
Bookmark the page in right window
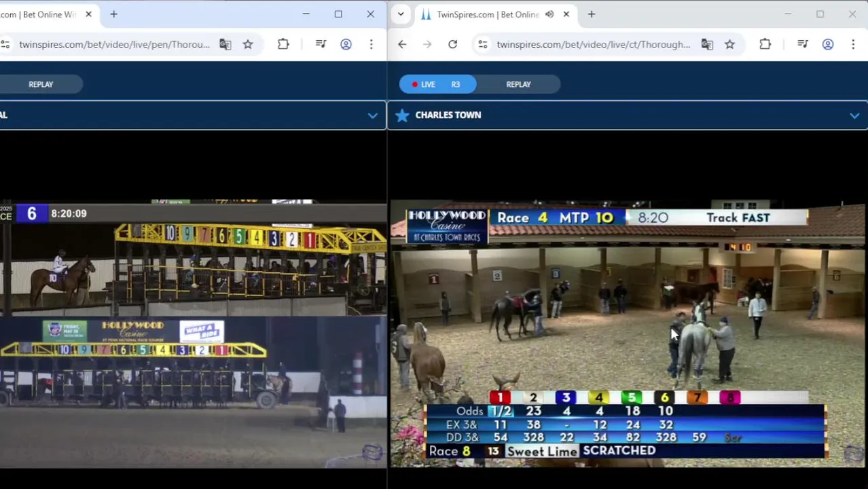click(729, 44)
